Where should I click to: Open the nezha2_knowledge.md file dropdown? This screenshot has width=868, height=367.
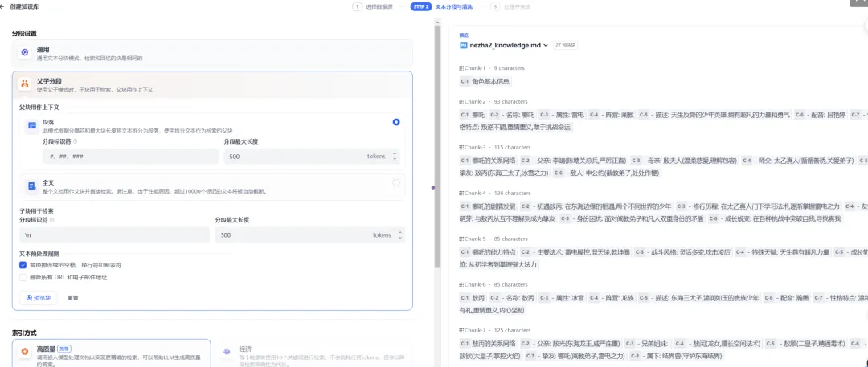(546, 46)
